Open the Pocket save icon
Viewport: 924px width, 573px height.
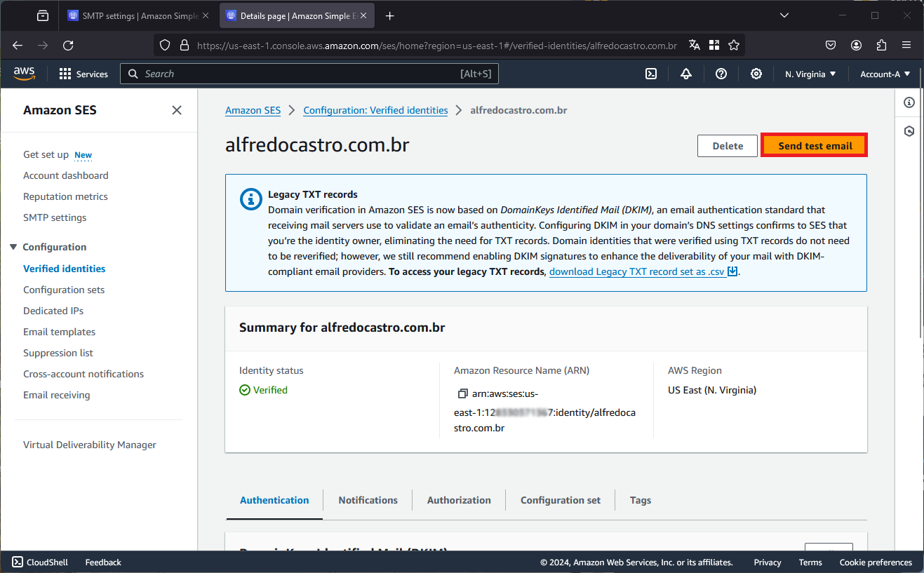point(831,45)
